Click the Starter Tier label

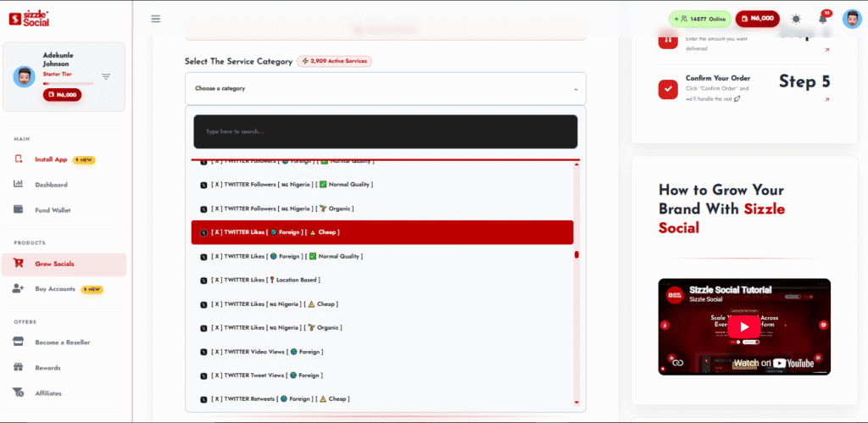pos(57,74)
